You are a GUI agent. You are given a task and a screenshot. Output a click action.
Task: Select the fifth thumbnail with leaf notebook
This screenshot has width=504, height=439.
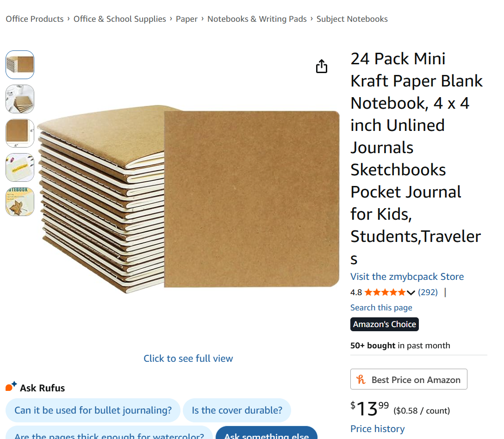20,202
